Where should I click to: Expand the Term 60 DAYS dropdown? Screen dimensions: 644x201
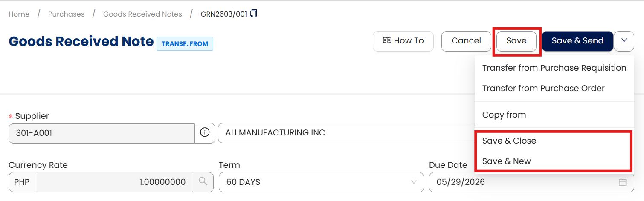(413, 182)
